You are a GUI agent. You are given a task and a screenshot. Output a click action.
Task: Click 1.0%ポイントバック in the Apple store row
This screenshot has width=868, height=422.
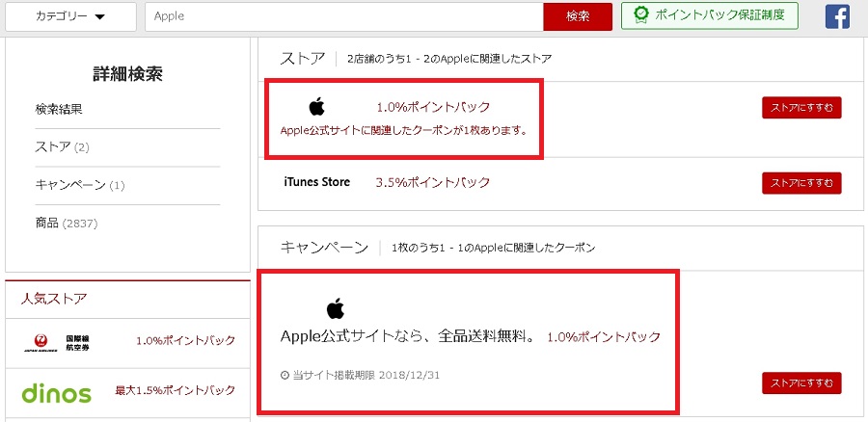[433, 107]
